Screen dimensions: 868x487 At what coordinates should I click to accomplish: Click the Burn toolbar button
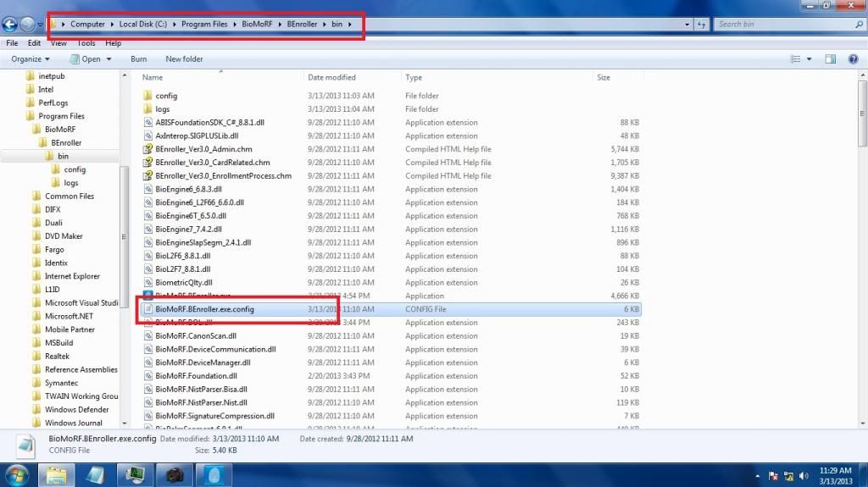click(x=138, y=59)
